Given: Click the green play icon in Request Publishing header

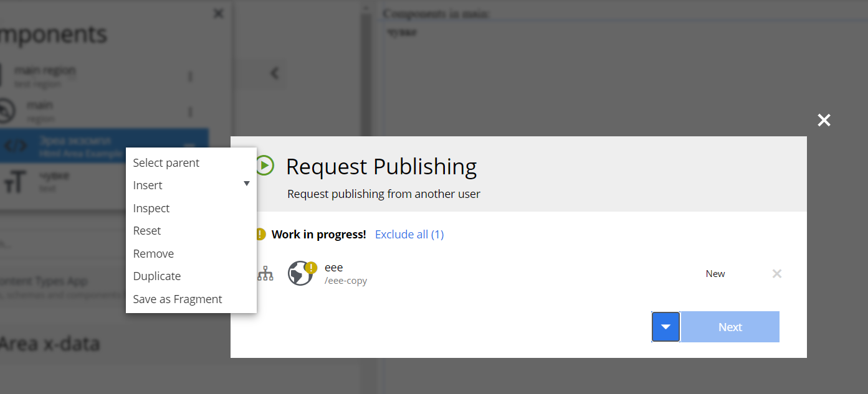Looking at the screenshot, I should pyautogui.click(x=264, y=166).
